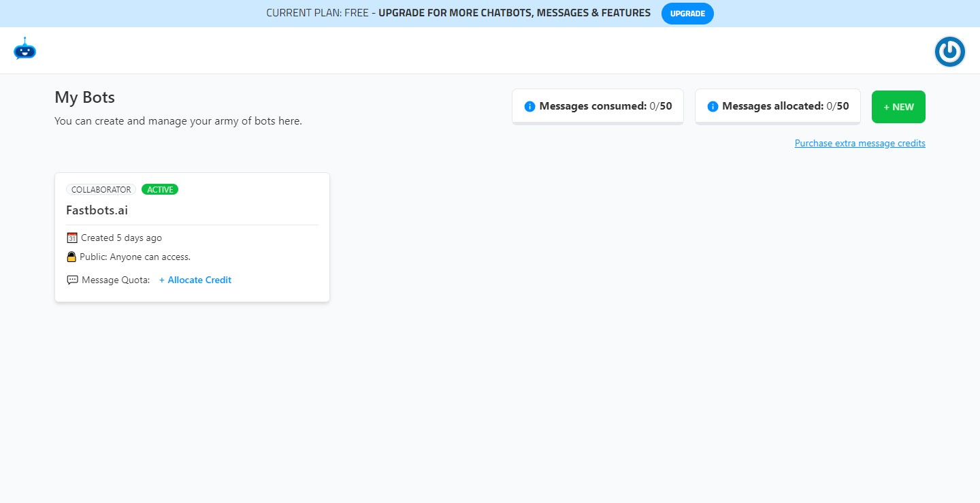Click the speech bubble icon beside Message Quota
The height and width of the screenshot is (503, 980).
(72, 280)
